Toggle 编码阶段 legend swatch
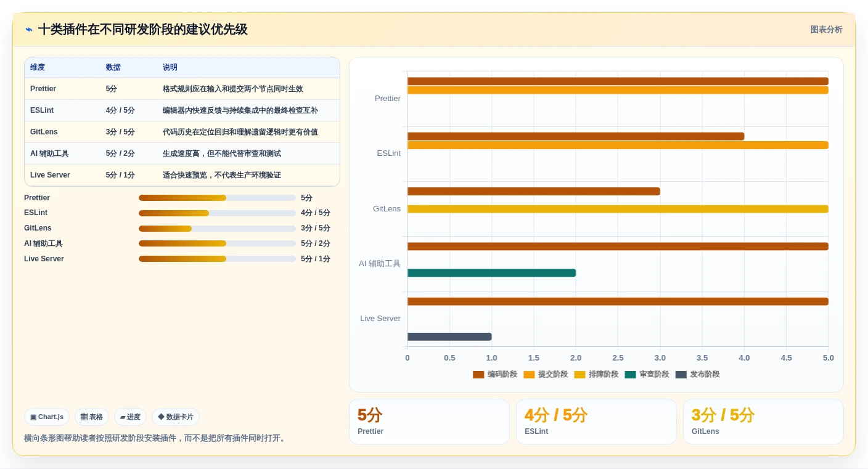Screen dimensions: 868x469 (x=478, y=375)
